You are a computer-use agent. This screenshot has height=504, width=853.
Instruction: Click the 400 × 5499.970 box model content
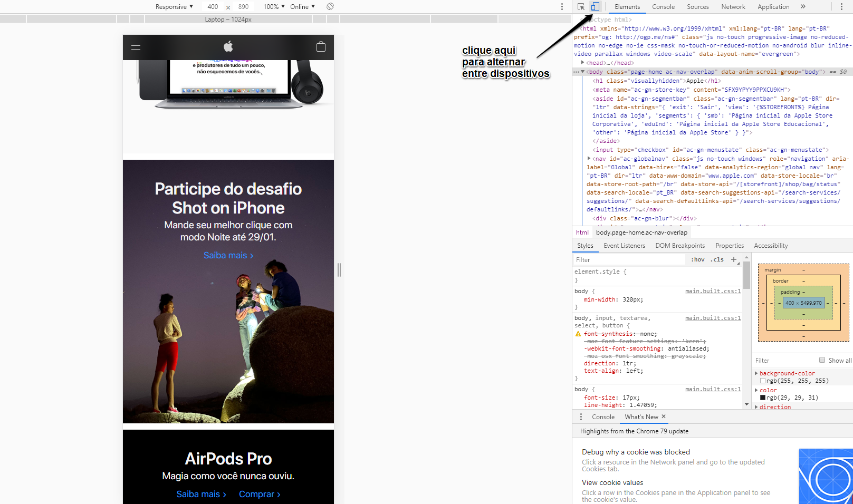point(803,303)
